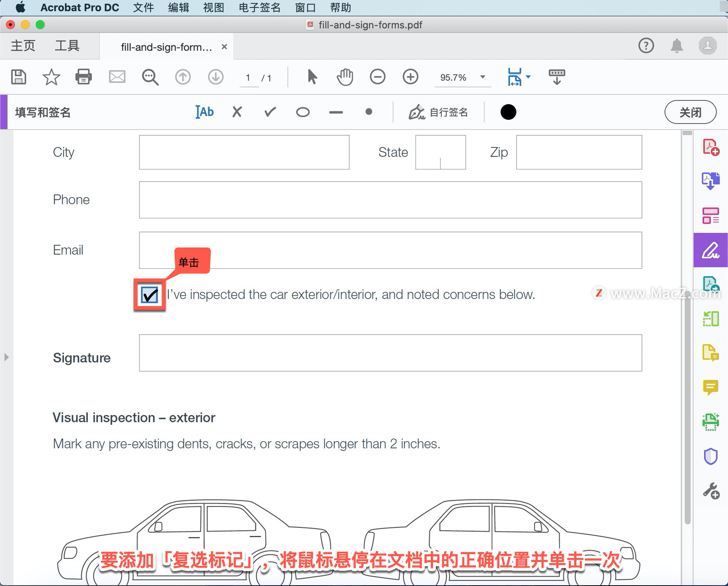Image resolution: width=728 pixels, height=586 pixels.
Task: Select the circle annotation tool
Action: tap(303, 112)
